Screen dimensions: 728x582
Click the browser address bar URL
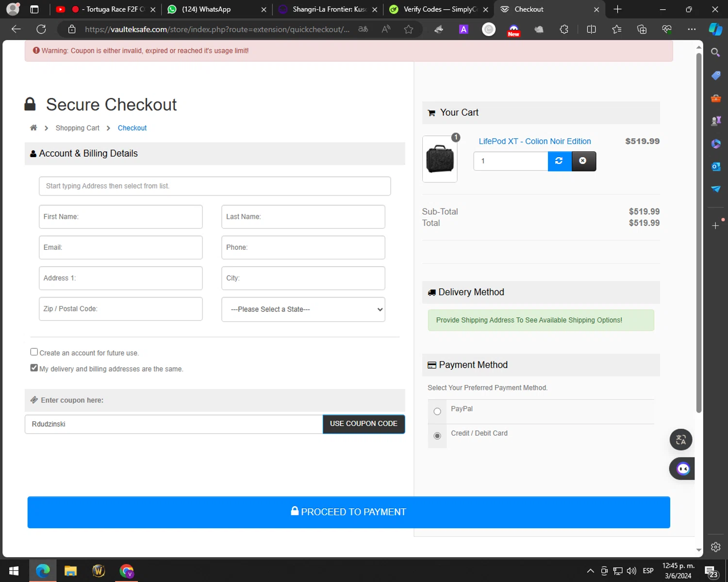[x=216, y=29]
